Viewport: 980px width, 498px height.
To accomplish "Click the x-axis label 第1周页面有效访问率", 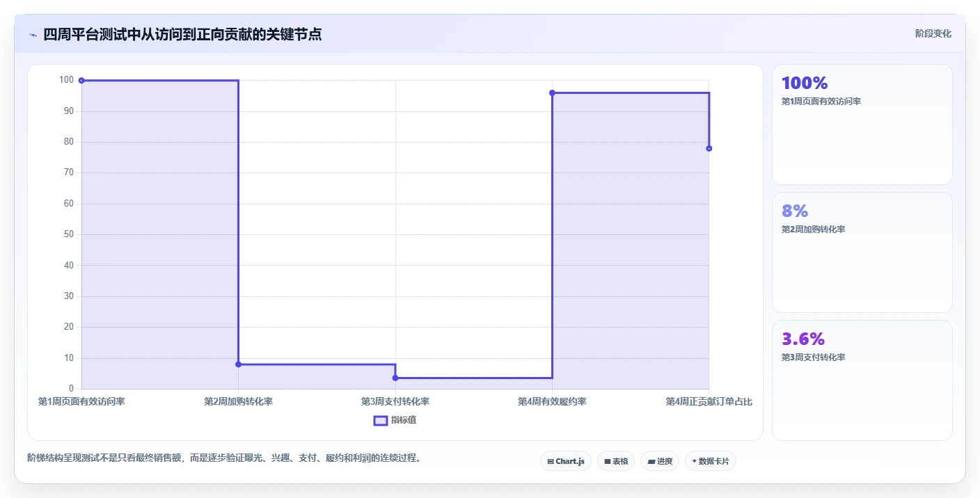I will [x=81, y=402].
